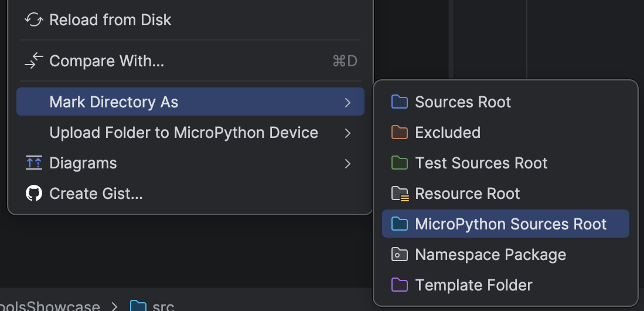
Task: Click the orange Excluded folder icon
Action: tap(399, 133)
